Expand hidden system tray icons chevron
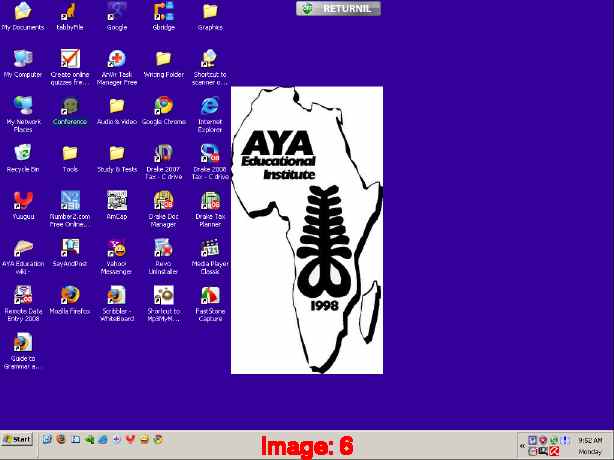The image size is (614, 460). click(x=522, y=446)
